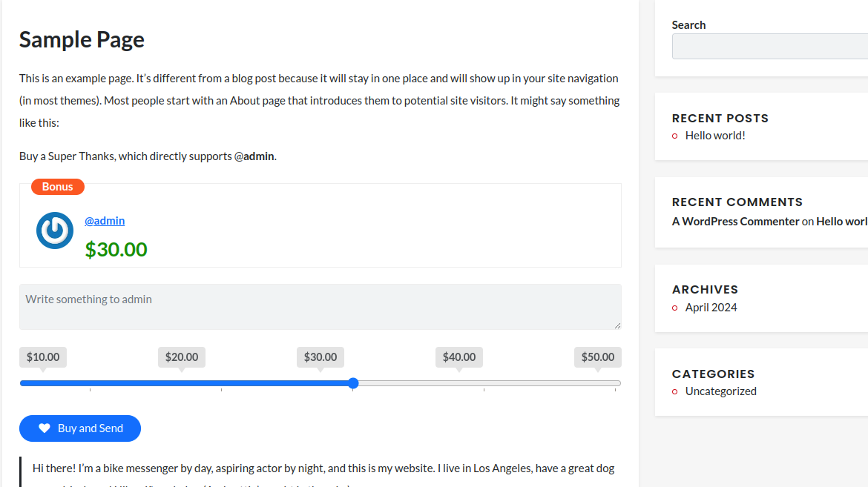868x487 pixels.
Task: Click the green $30.00 amount
Action: pos(116,250)
